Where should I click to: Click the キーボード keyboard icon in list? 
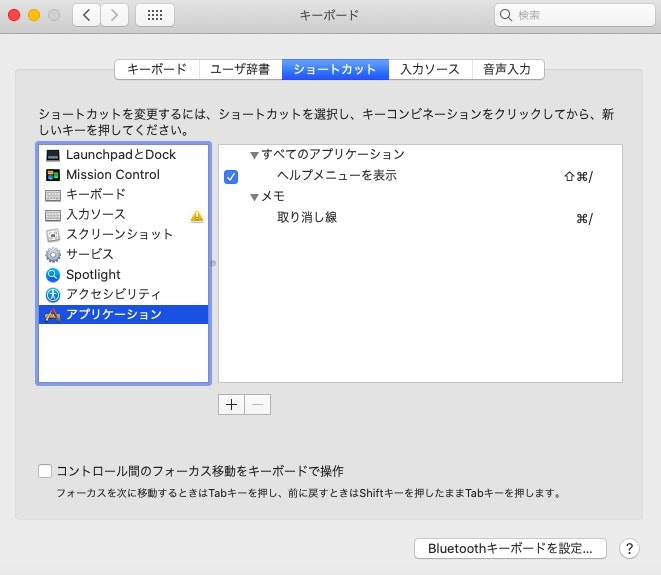click(53, 195)
